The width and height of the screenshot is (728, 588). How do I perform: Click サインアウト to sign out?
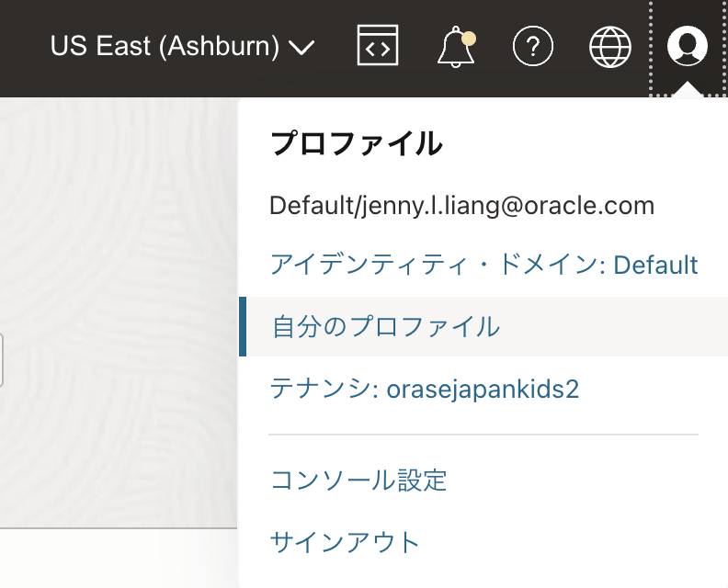pos(345,542)
